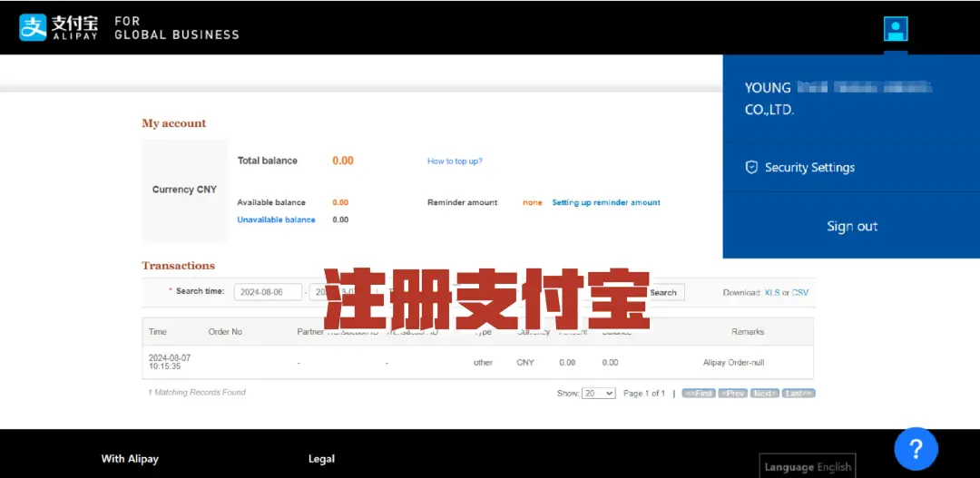Viewport: 980px width, 478px height.
Task: Open the 'How to top up?' link
Action: (x=455, y=161)
